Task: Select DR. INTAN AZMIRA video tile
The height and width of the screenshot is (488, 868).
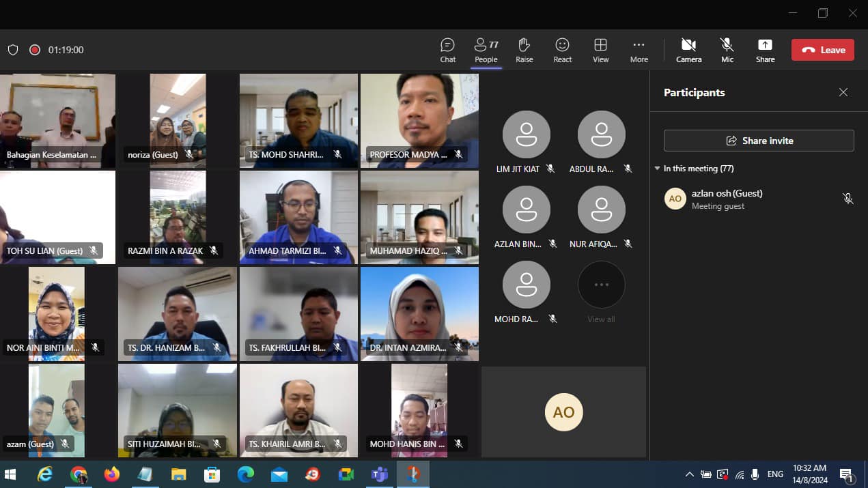Action: pos(419,313)
